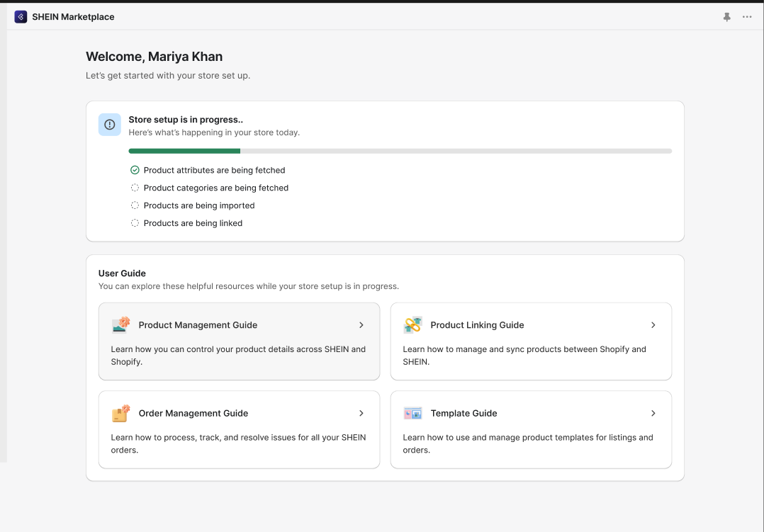Click 'Products are being imported' text
The image size is (764, 532).
pyautogui.click(x=199, y=205)
